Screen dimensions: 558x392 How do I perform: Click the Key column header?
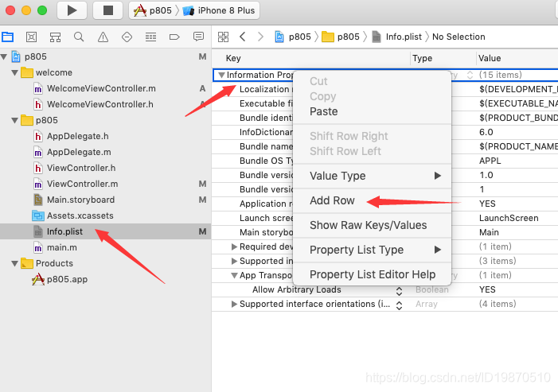click(x=233, y=58)
